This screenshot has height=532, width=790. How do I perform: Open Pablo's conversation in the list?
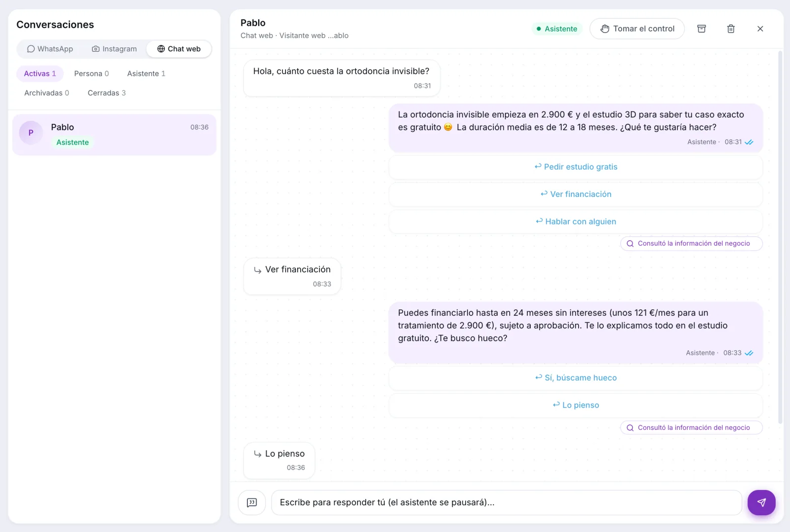(x=114, y=135)
